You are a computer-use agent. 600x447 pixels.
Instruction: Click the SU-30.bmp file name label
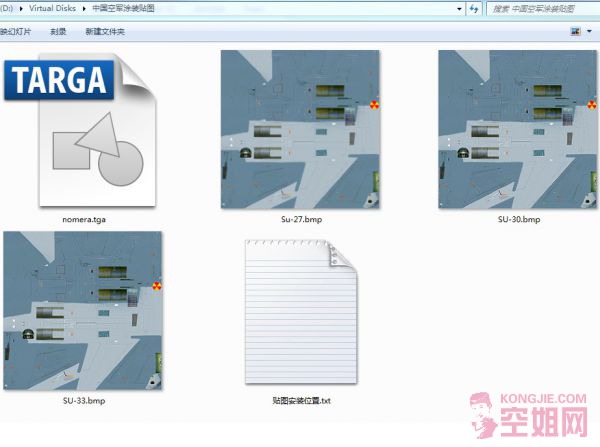(x=519, y=220)
